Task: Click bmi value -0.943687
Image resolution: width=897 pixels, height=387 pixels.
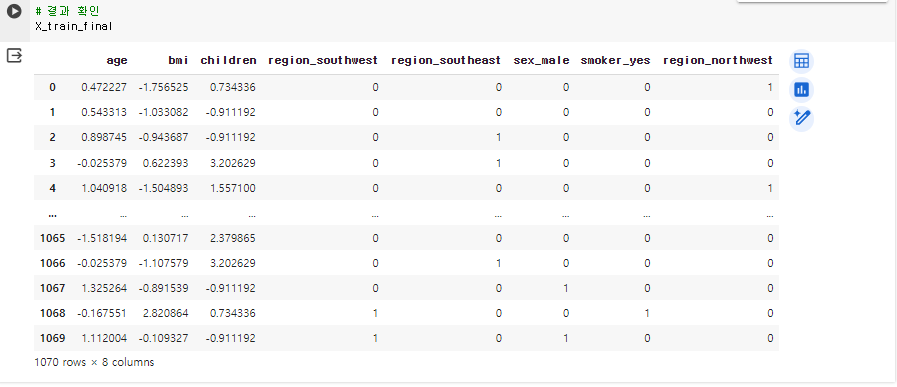Action: pos(164,137)
